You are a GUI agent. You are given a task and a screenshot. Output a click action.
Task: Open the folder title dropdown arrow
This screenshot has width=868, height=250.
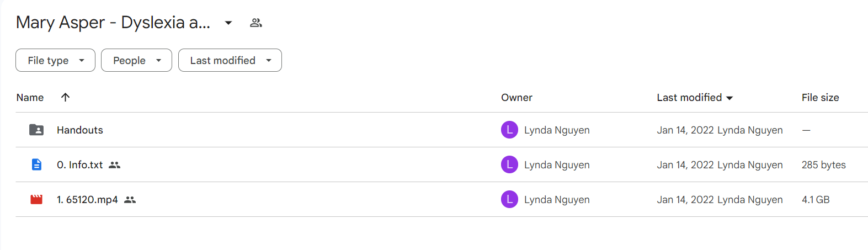(228, 23)
